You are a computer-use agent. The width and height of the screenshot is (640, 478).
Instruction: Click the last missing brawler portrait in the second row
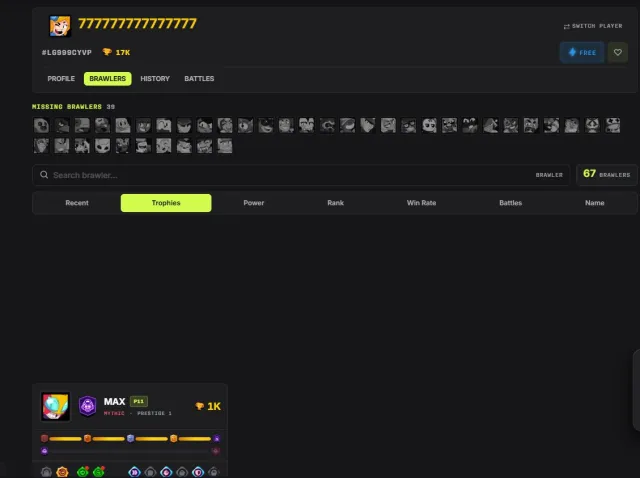(225, 146)
